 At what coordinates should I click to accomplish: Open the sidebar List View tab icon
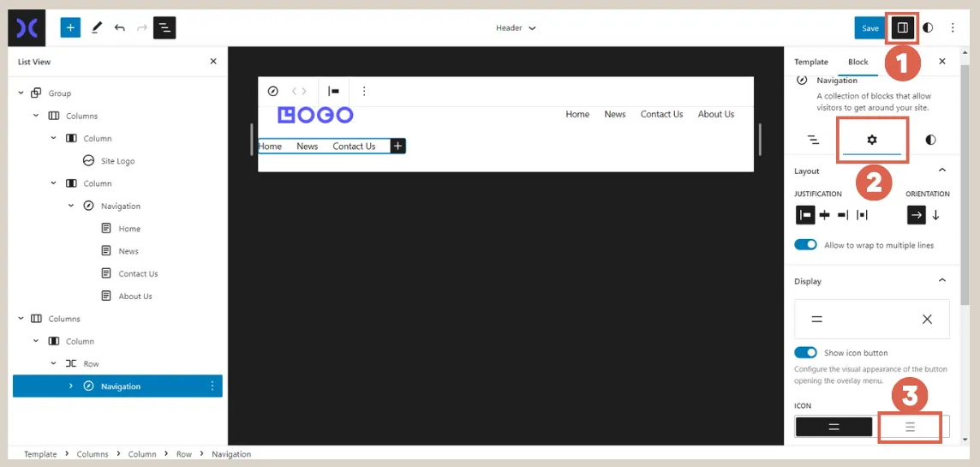[813, 140]
